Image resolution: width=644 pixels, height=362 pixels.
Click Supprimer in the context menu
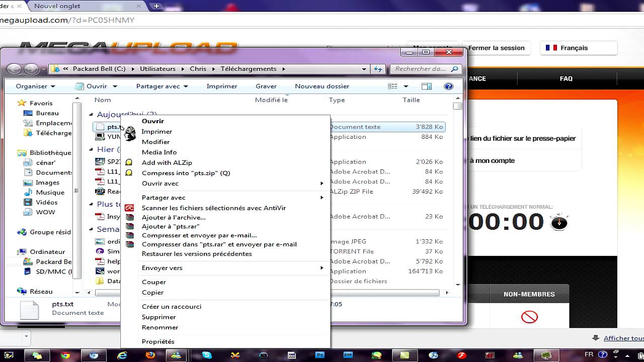click(x=159, y=317)
